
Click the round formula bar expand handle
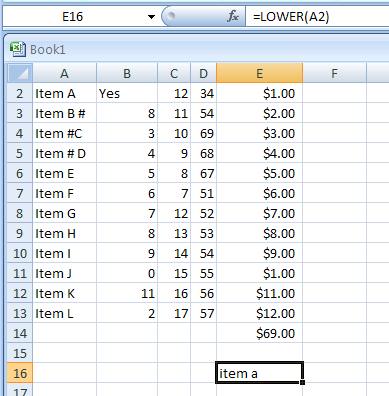coord(171,16)
